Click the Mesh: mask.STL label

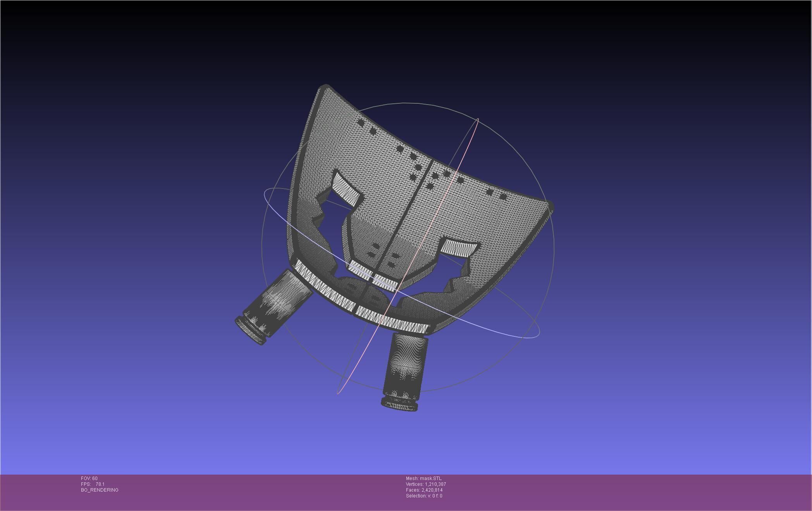pos(423,478)
